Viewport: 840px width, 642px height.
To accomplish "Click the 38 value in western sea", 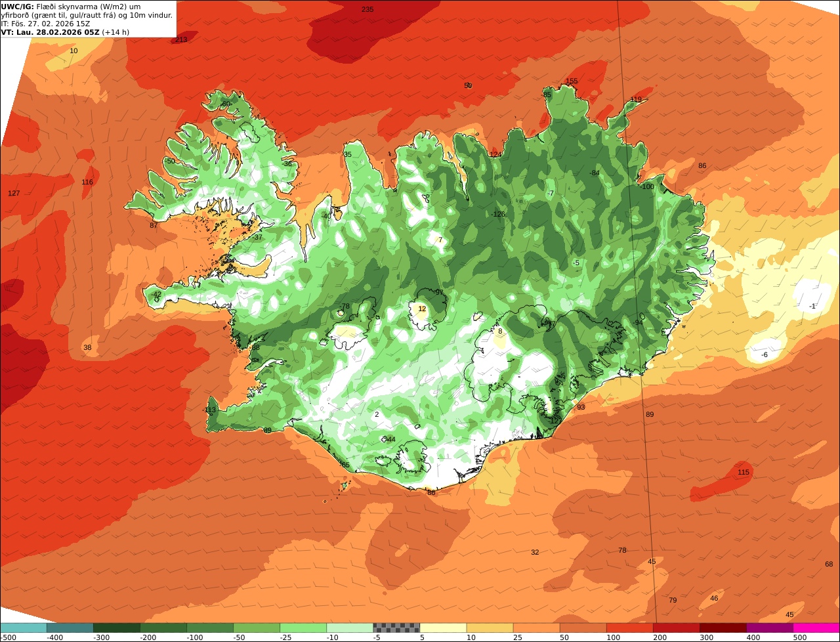I will [x=87, y=347].
